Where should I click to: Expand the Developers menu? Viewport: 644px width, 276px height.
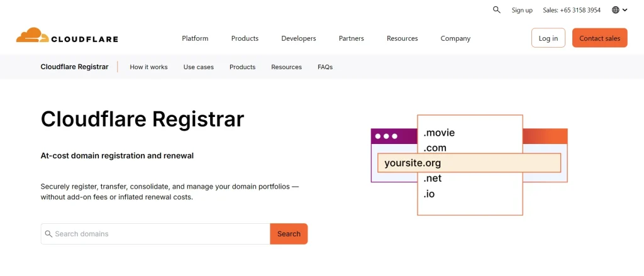(x=299, y=38)
